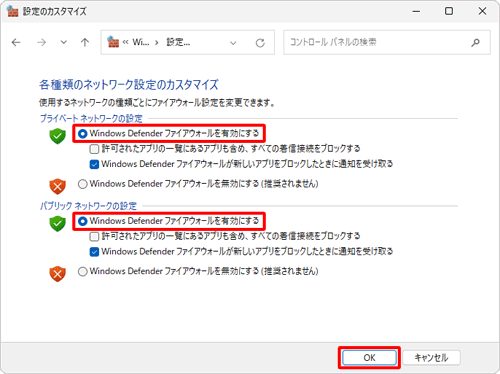The height and width of the screenshot is (374, 500).
Task: Maximize the settings window
Action: (x=449, y=11)
